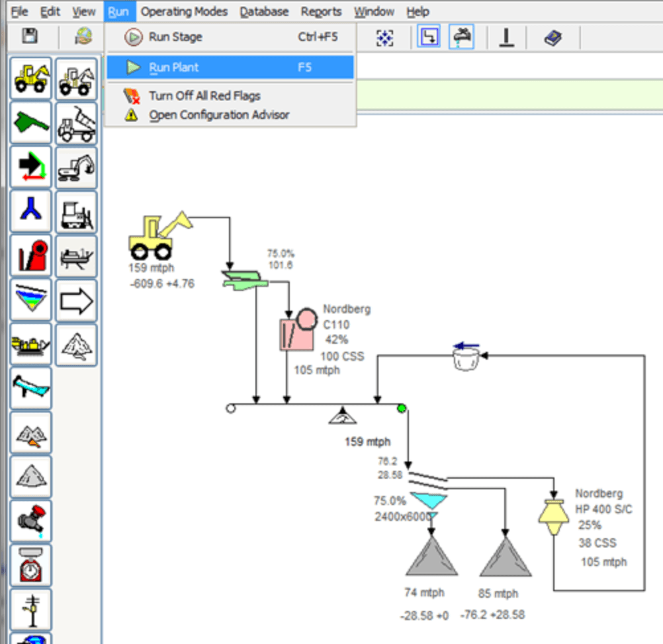The height and width of the screenshot is (644, 663).
Task: Select the dump truck palette icon
Action: 76,123
